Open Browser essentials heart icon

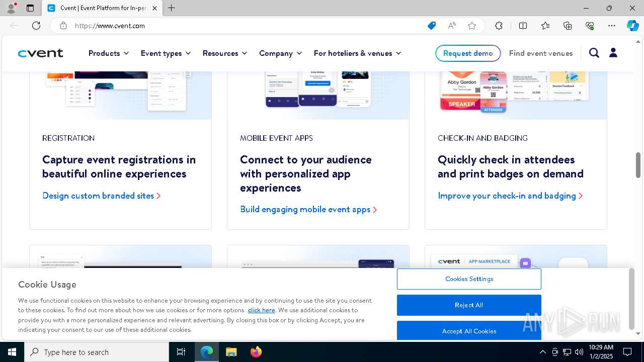[x=590, y=26]
